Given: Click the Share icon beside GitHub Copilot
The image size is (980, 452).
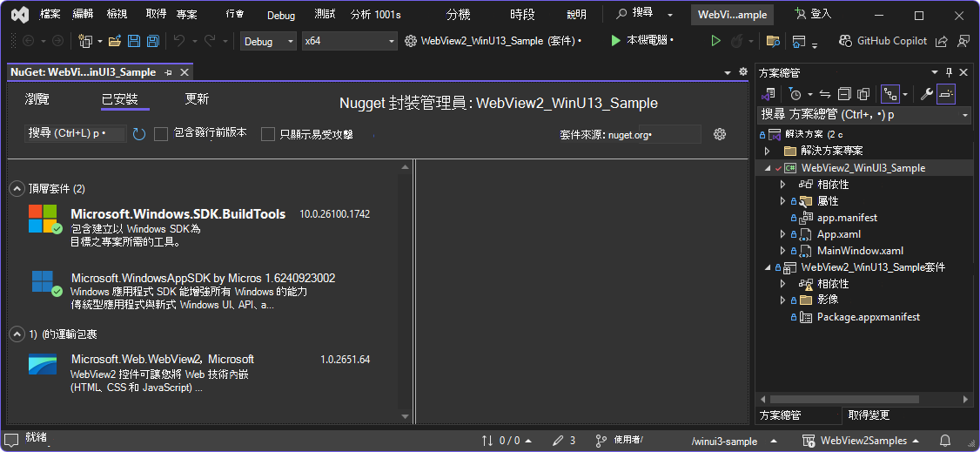Looking at the screenshot, I should coord(941,41).
